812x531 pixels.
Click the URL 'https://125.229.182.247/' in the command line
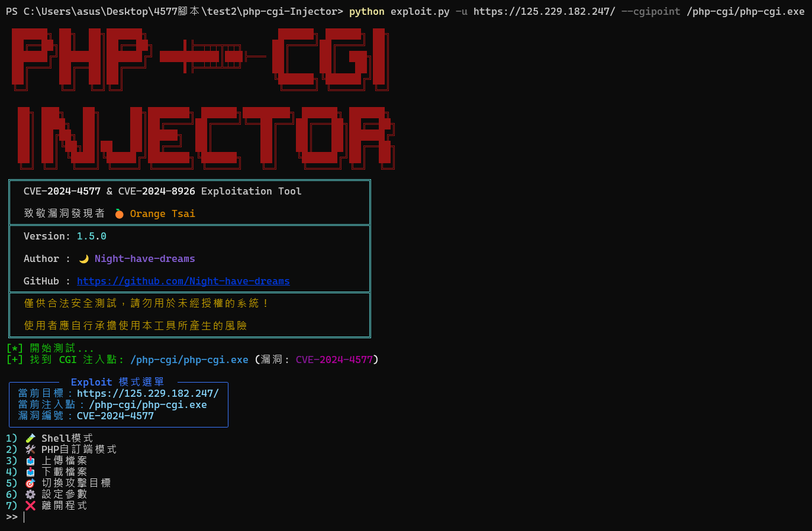click(544, 11)
